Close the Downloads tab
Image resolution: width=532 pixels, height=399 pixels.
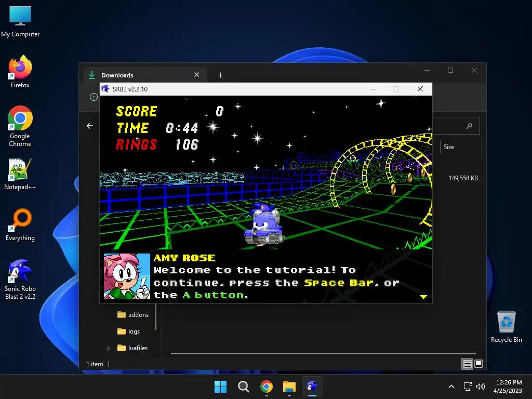196,75
